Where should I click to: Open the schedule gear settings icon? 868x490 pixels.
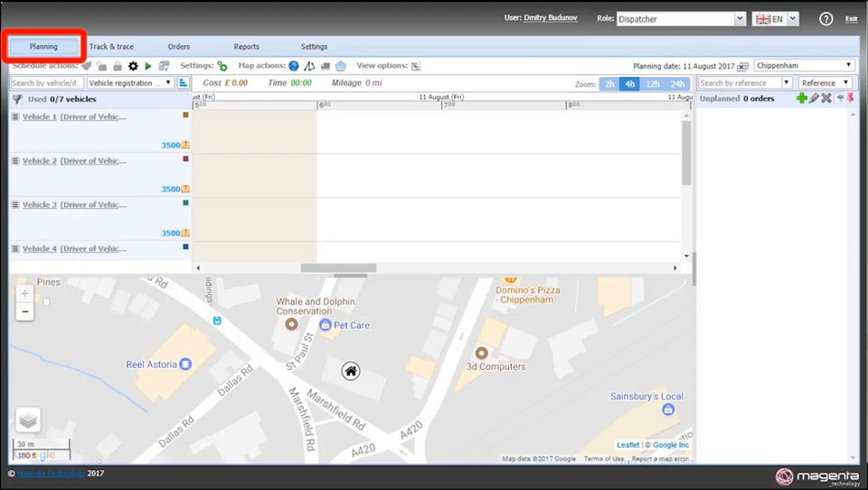coord(133,66)
